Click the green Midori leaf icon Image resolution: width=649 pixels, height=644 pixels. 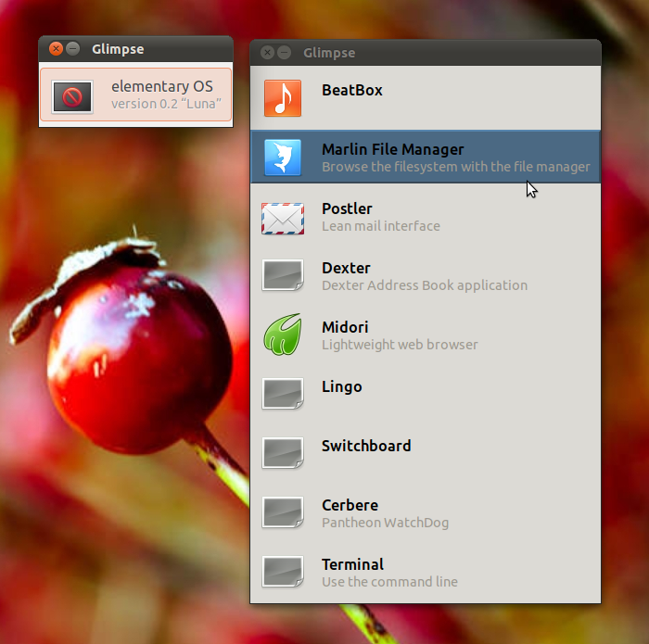click(x=283, y=335)
